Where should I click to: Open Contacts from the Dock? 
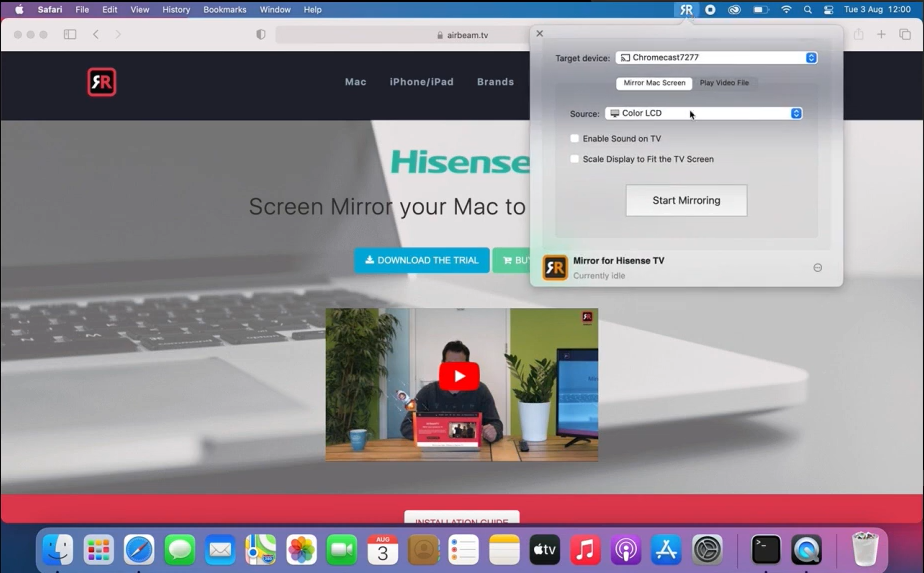[423, 550]
